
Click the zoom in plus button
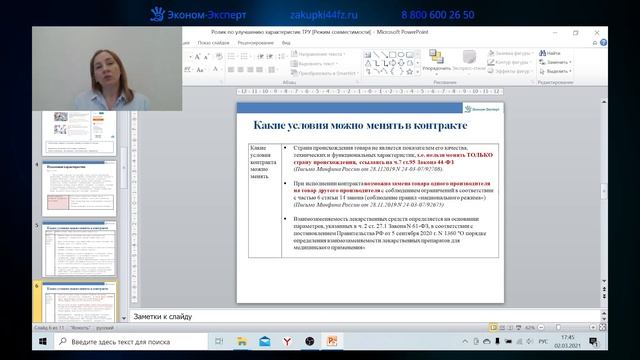click(593, 327)
